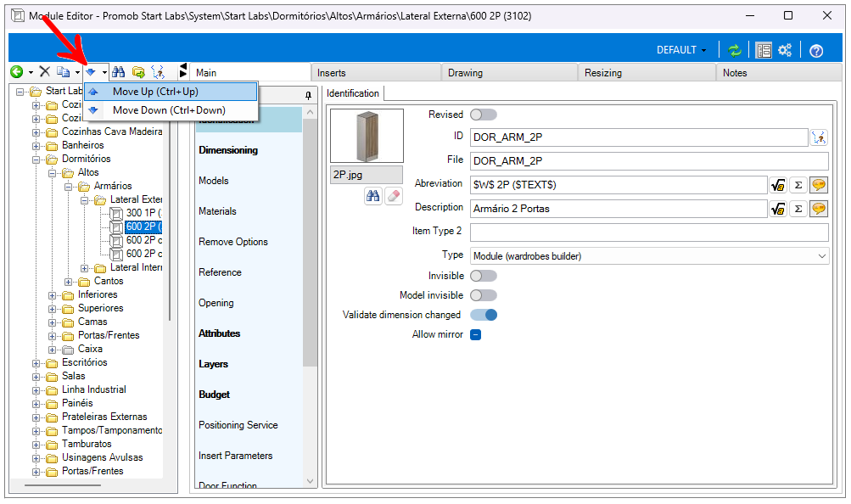Select Dimensioning in the section list
This screenshot has height=504, width=851.
coord(228,150)
